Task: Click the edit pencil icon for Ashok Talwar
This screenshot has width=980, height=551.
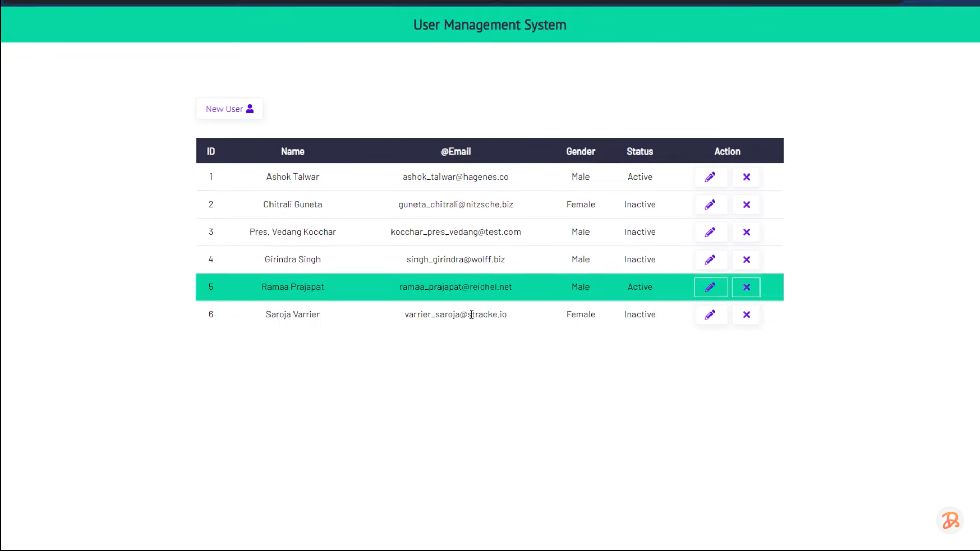Action: pos(710,177)
